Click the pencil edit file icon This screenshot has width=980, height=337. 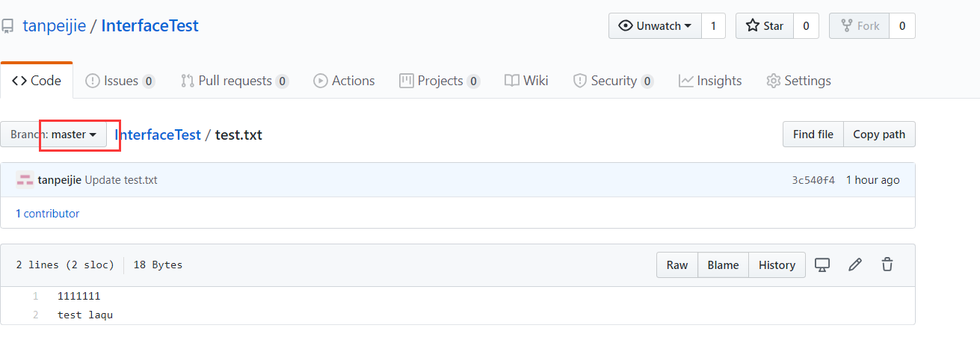click(855, 265)
